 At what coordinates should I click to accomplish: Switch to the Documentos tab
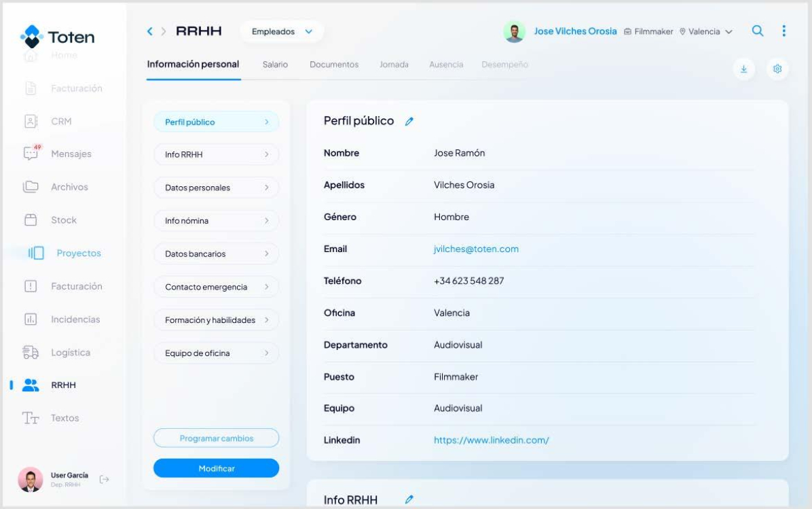333,65
